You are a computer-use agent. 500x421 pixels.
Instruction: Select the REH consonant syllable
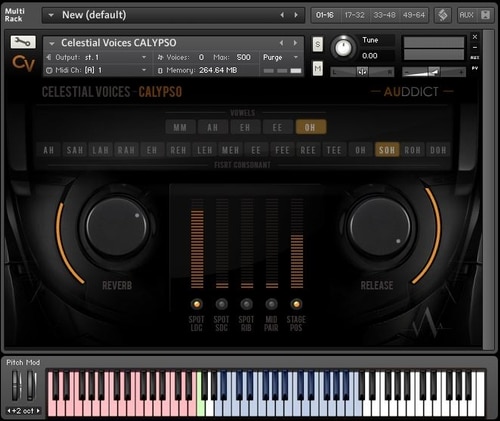click(178, 150)
